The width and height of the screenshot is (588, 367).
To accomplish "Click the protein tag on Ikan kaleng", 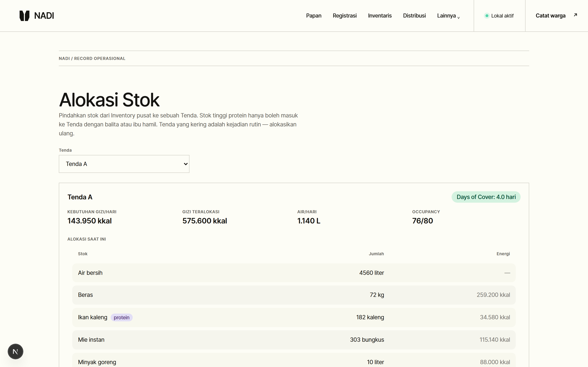I will click(x=121, y=317).
